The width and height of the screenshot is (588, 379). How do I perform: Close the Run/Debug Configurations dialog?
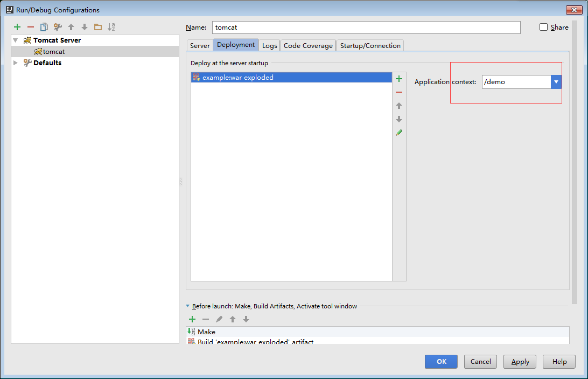tap(574, 10)
